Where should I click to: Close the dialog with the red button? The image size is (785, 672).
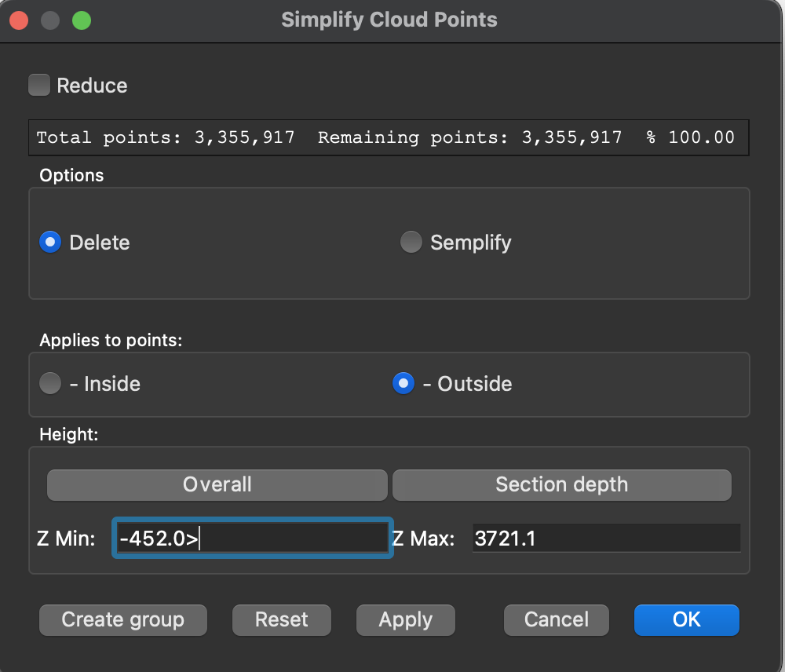[x=20, y=20]
